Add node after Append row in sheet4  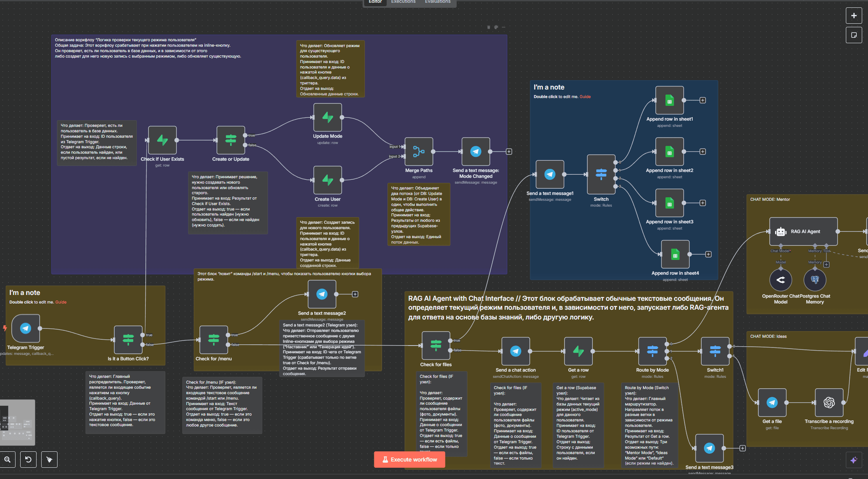pos(708,254)
